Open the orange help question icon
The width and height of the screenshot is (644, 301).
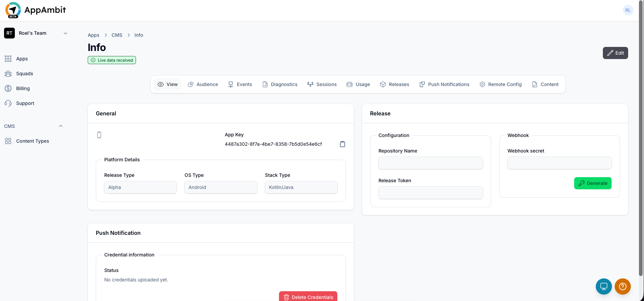coord(623,286)
